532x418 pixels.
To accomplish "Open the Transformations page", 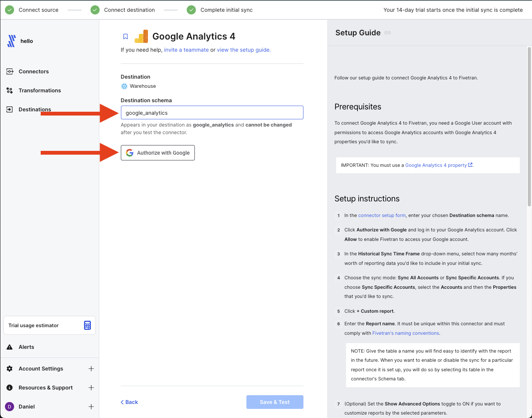I will click(40, 90).
